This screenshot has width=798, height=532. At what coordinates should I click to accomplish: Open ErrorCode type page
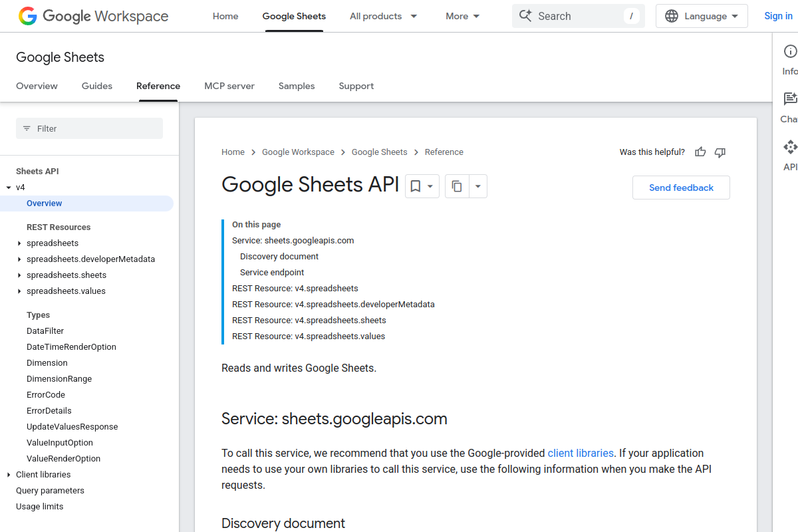[x=46, y=395]
